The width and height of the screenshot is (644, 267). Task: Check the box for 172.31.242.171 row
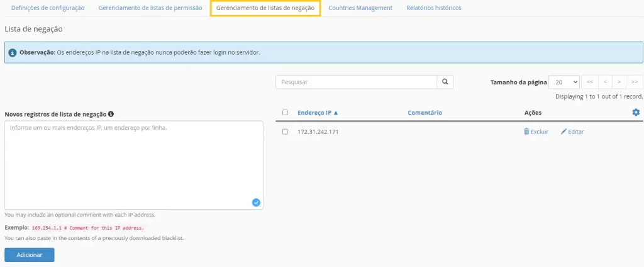pos(285,132)
